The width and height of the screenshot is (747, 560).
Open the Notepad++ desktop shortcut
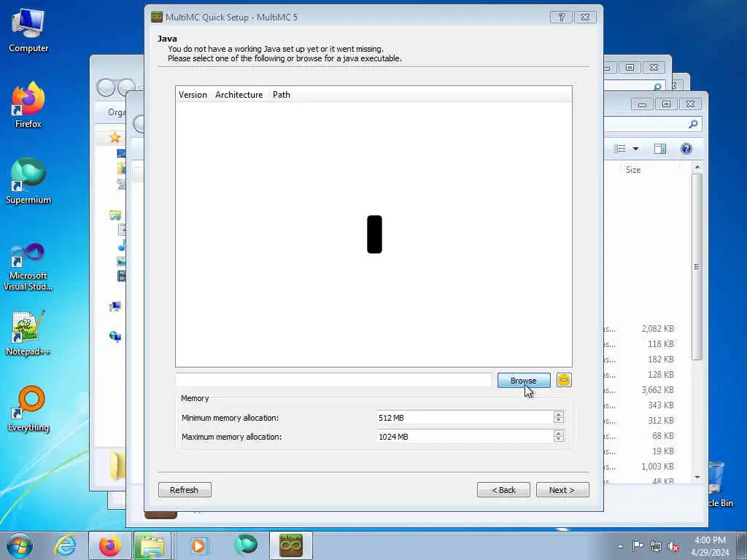28,333
